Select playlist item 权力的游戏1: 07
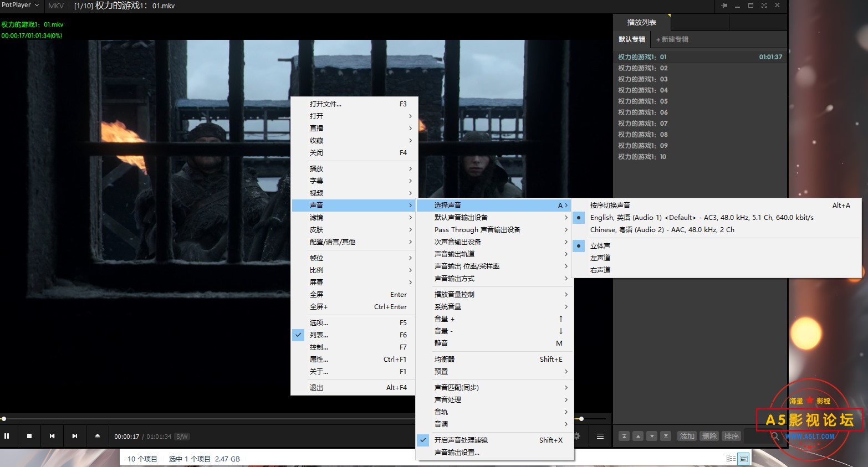 pyautogui.click(x=700, y=124)
